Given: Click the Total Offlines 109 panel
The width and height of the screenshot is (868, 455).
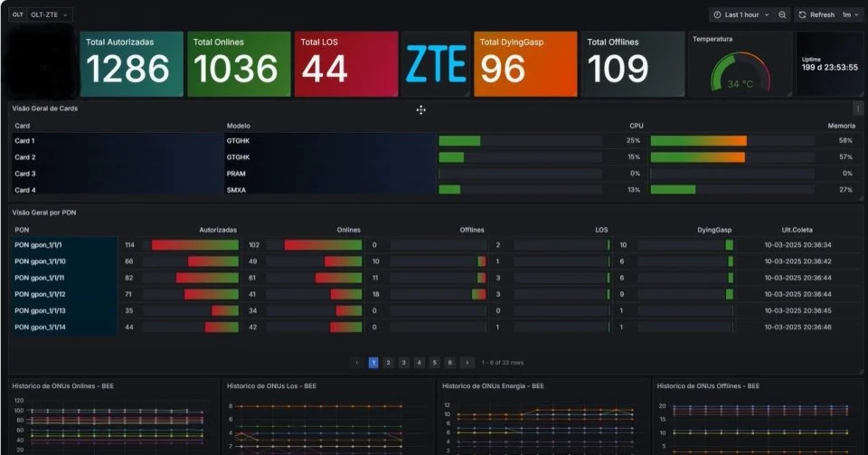Looking at the screenshot, I should coord(633,63).
